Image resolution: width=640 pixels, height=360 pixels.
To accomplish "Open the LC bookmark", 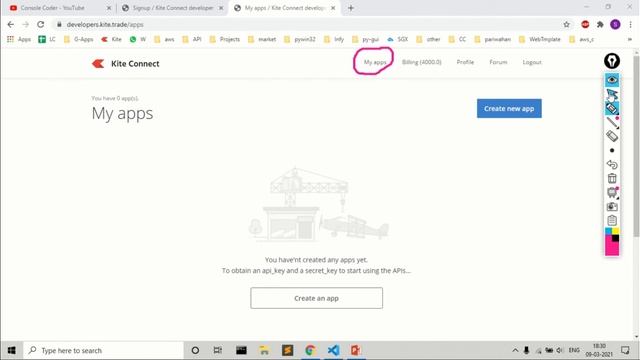I will click(x=47, y=39).
